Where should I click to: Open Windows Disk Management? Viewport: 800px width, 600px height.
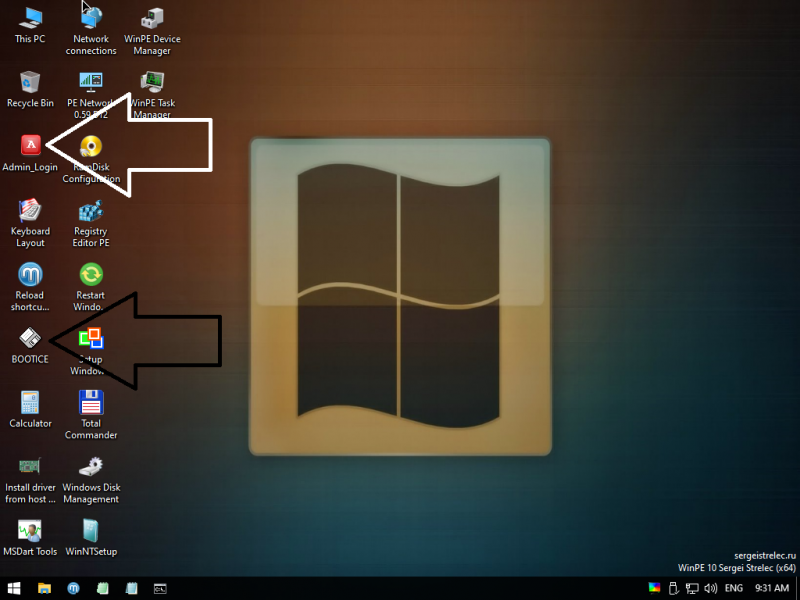(91, 480)
